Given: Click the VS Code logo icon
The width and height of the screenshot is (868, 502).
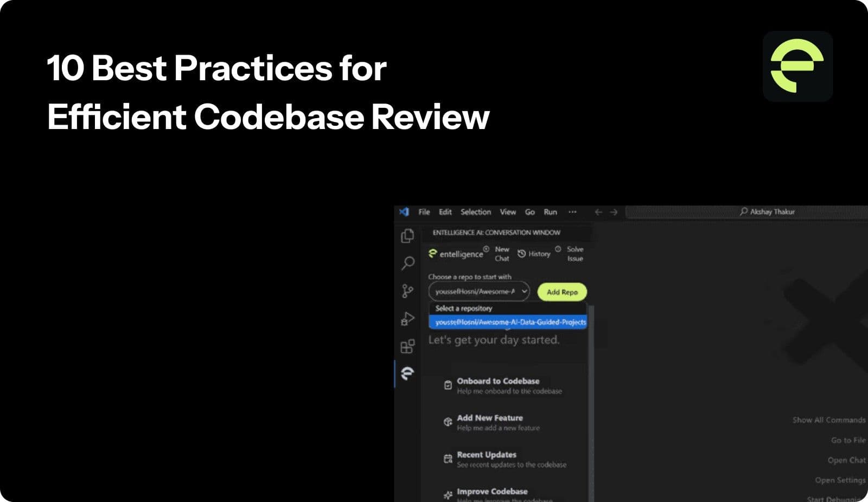Looking at the screenshot, I should [404, 212].
